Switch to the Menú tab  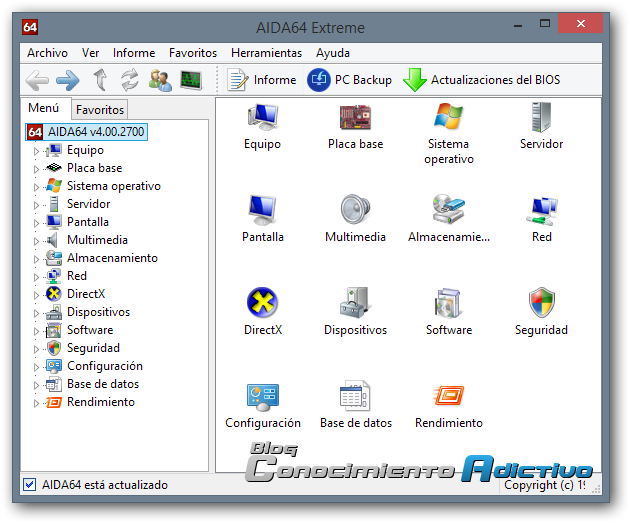point(44,108)
